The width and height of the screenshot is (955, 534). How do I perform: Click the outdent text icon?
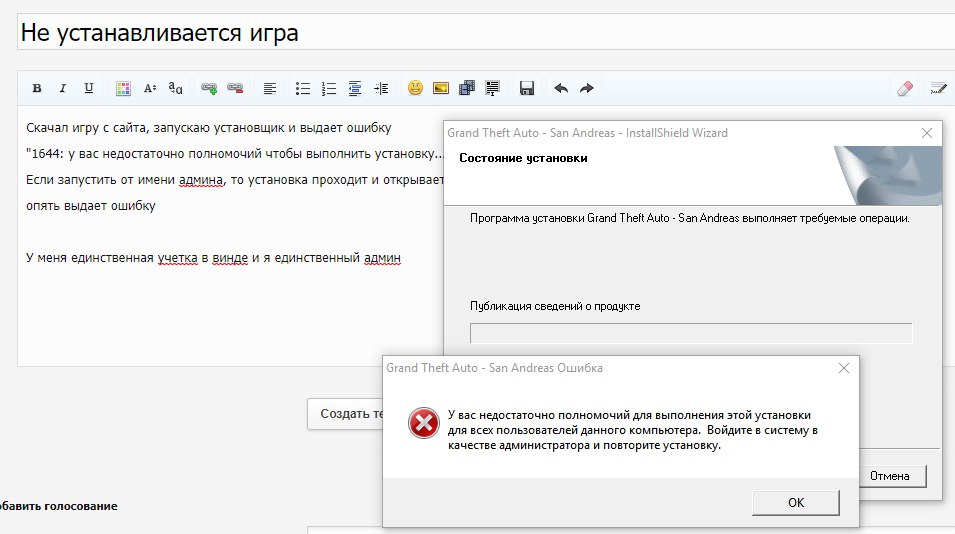pos(354,88)
